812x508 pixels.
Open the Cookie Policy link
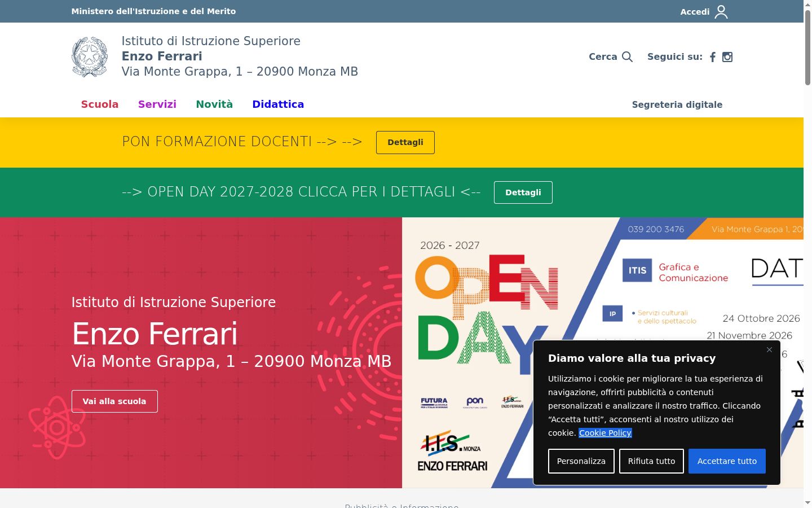tap(605, 433)
